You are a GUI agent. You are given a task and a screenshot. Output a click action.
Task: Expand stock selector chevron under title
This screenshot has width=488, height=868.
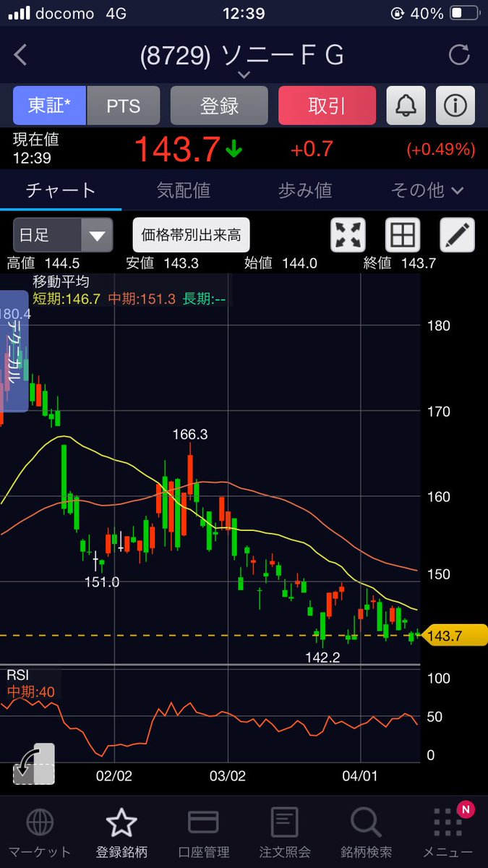244,75
